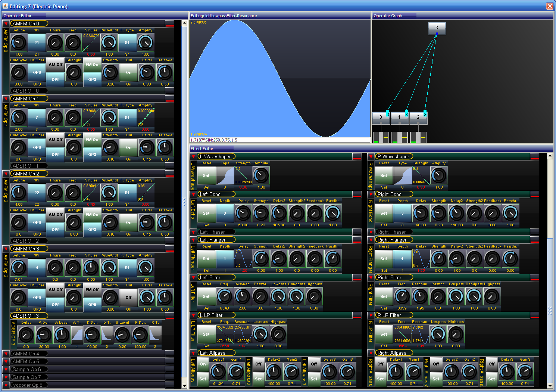
Task: Click AMFM Op 1 waveform selector 7
Action: point(37,118)
